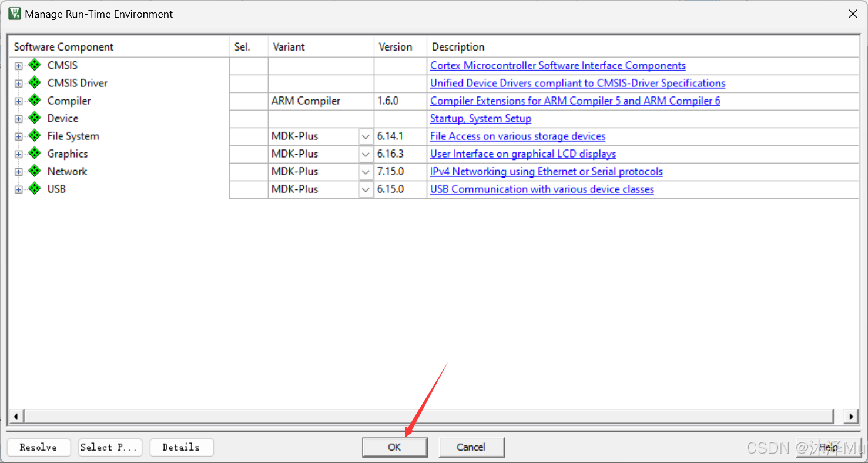
Task: Expand the USB tree node
Action: (19, 189)
